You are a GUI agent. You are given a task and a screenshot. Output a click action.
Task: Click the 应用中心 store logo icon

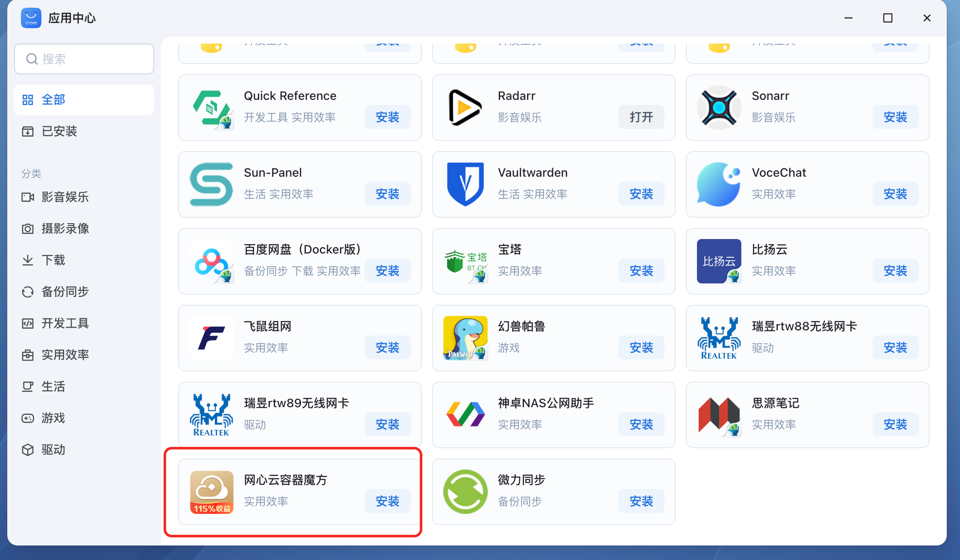click(x=31, y=18)
